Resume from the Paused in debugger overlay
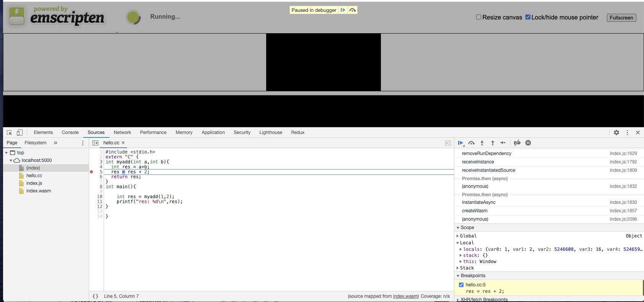Image resolution: width=644 pixels, height=302 pixels. click(x=343, y=10)
